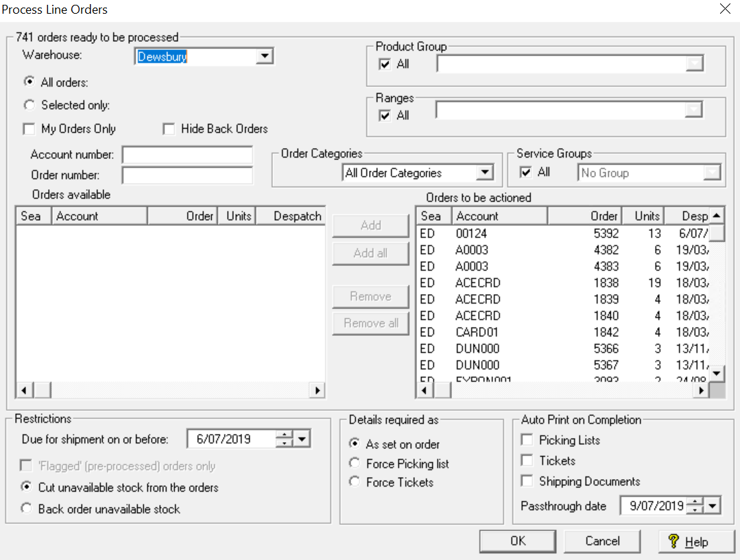Click the Passthrough date spinner
The image size is (740, 560).
(x=695, y=506)
